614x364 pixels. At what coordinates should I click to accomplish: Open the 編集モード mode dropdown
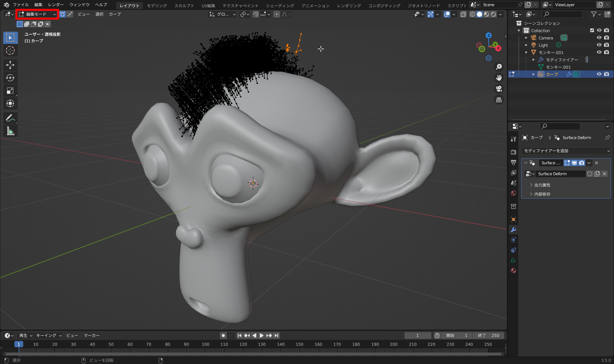[37, 14]
